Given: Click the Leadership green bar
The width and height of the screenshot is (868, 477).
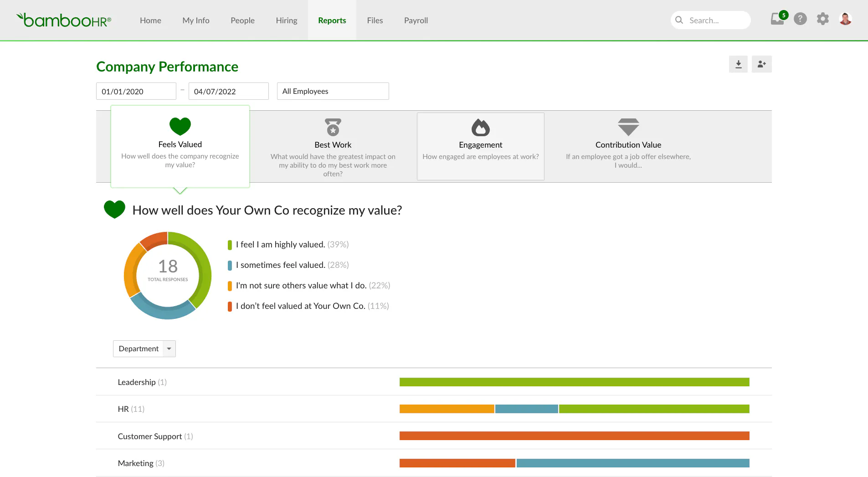Looking at the screenshot, I should coord(575,382).
